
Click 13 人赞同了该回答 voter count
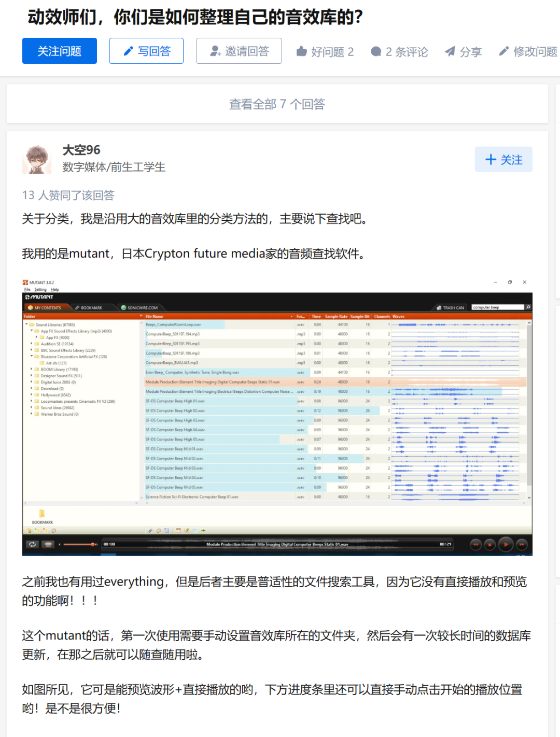pos(68,195)
